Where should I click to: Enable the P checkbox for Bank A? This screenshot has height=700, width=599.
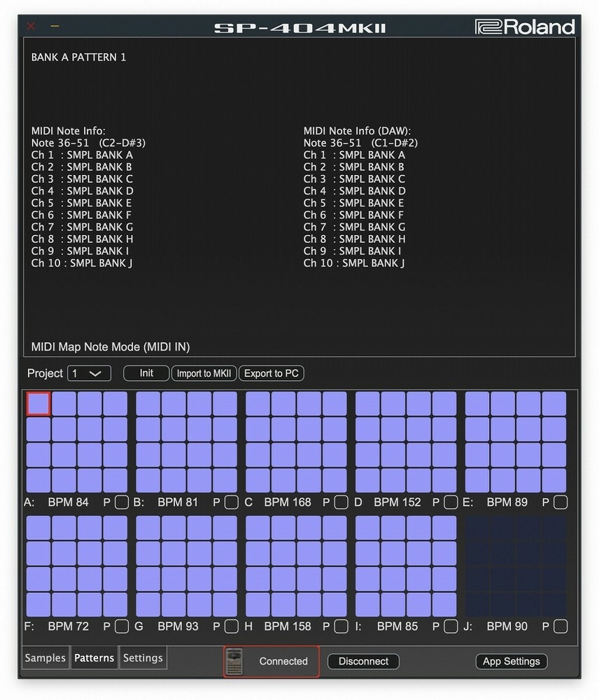pyautogui.click(x=122, y=502)
